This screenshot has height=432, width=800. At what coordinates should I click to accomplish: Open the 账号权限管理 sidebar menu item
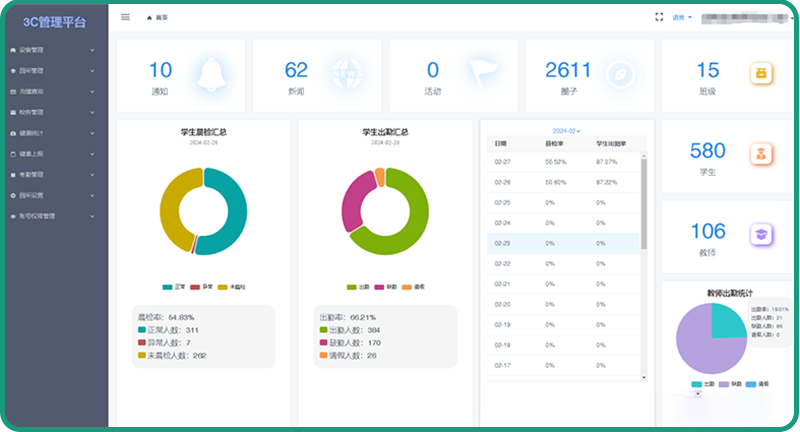(52, 216)
